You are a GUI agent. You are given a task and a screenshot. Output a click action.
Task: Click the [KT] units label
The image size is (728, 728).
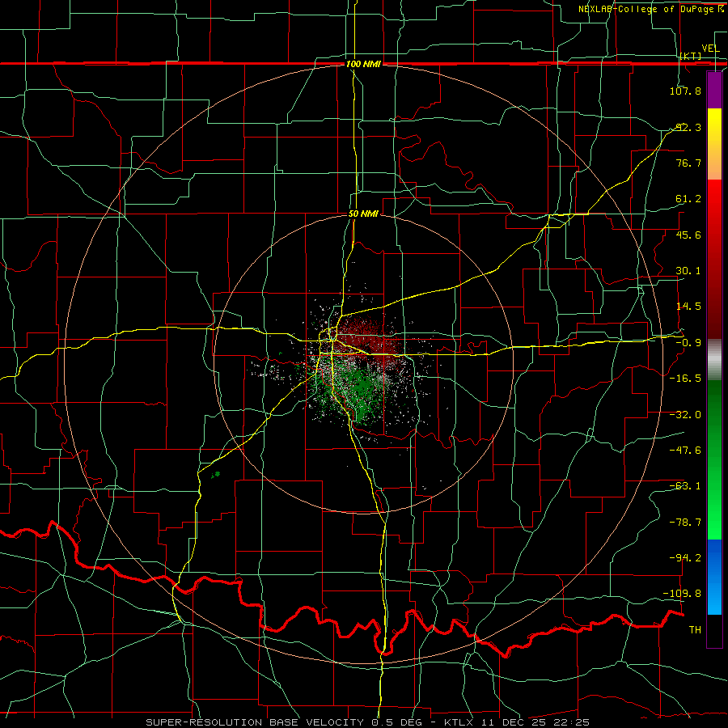[691, 56]
